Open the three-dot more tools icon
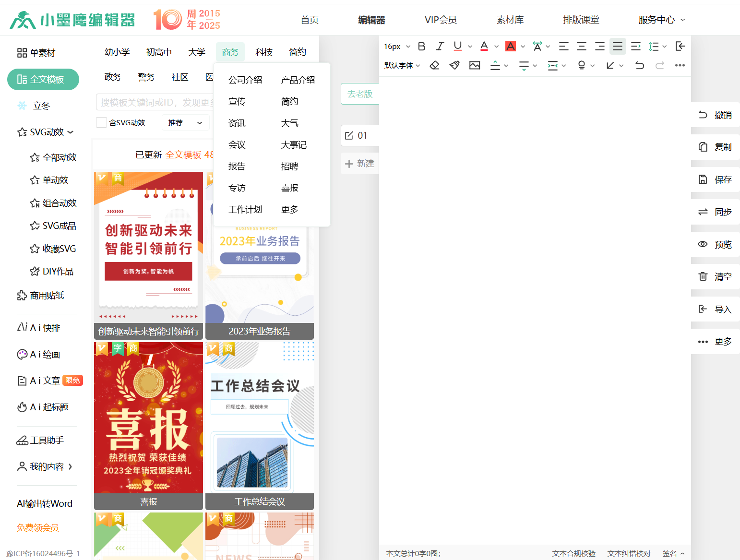 pos(680,65)
